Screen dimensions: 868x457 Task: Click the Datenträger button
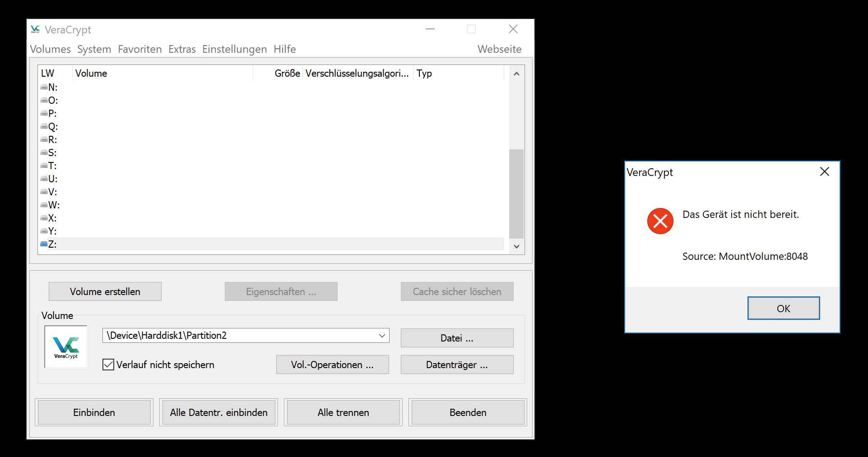point(457,365)
